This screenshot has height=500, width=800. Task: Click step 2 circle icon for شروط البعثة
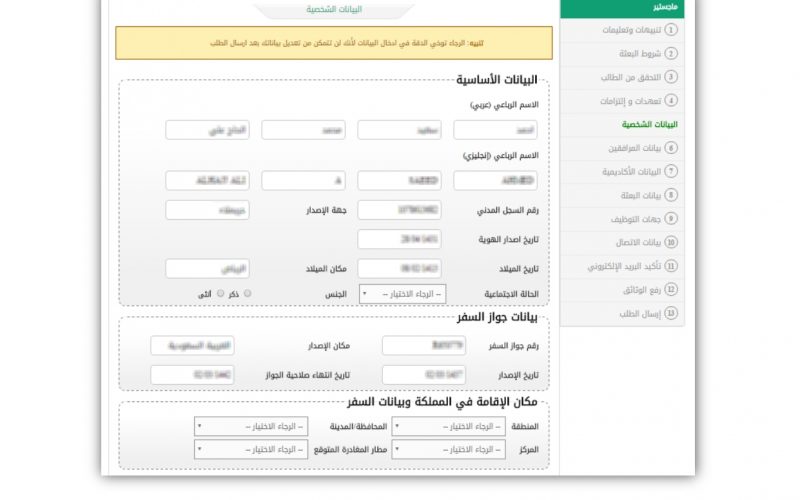tap(671, 53)
